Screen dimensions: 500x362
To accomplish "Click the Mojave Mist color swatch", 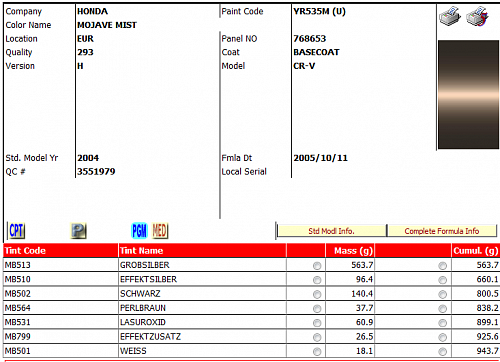I will click(x=468, y=95).
